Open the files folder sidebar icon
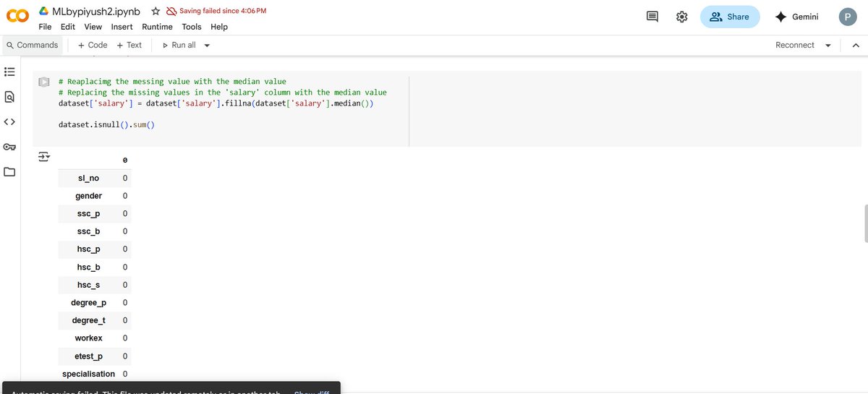 click(x=9, y=172)
